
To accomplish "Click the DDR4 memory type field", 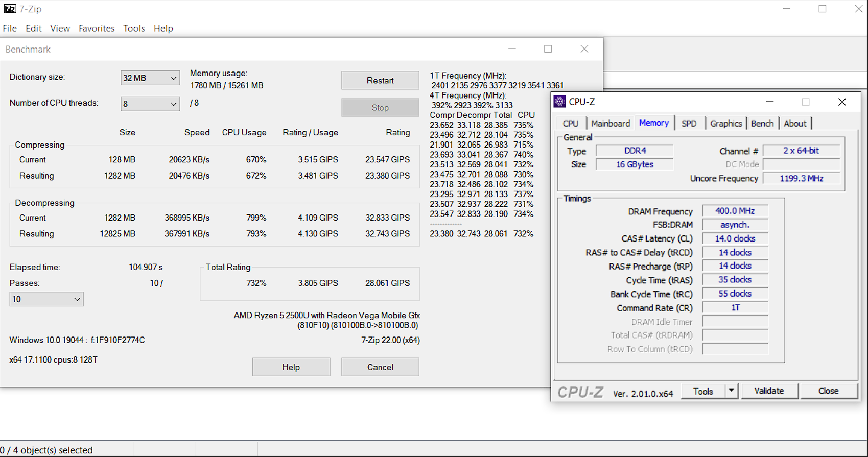I will tap(635, 151).
